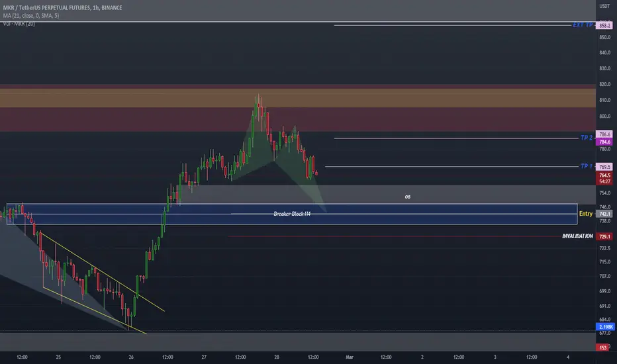Click 684.0 on the price axis
This screenshot has width=617, height=364.
(605, 320)
